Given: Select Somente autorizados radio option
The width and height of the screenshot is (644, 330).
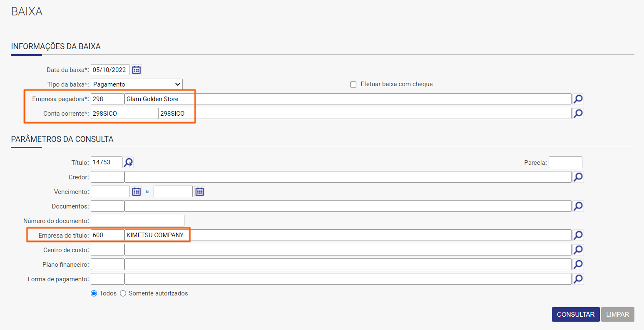Looking at the screenshot, I should pyautogui.click(x=123, y=293).
